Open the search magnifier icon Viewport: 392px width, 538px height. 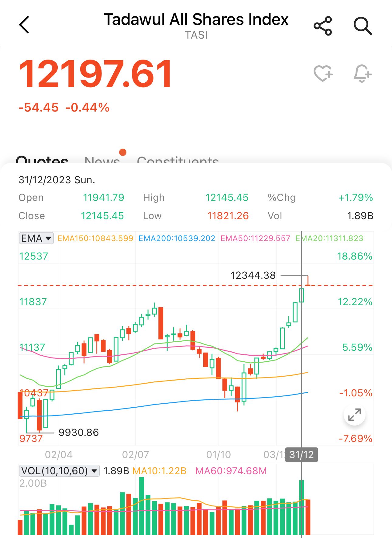point(363,26)
